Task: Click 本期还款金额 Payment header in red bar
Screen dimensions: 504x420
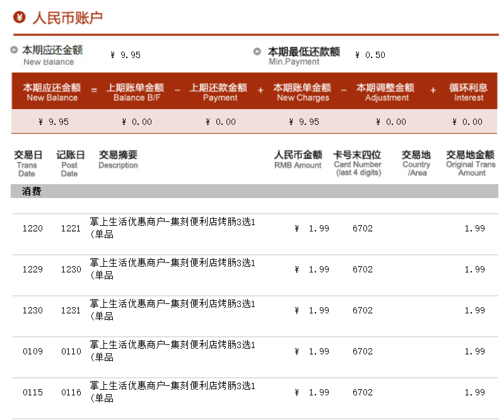Action: coord(220,92)
